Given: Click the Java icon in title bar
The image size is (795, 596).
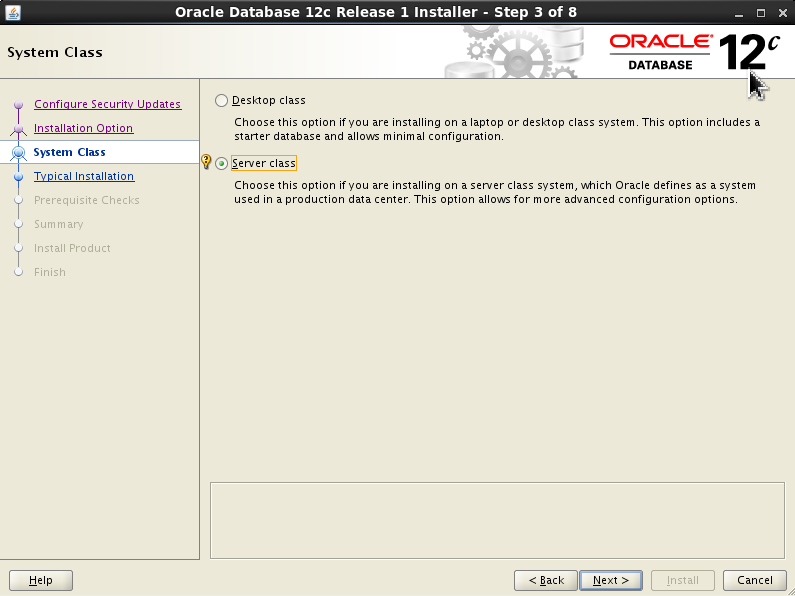Looking at the screenshot, I should [x=13, y=12].
